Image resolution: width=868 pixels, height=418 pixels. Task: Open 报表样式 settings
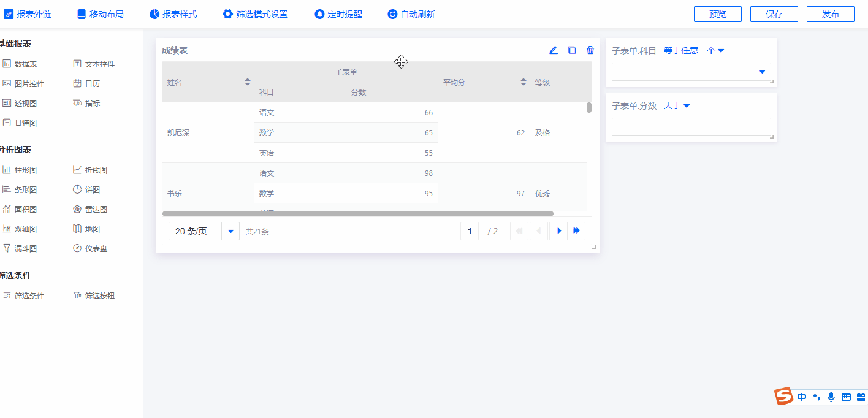pyautogui.click(x=173, y=14)
